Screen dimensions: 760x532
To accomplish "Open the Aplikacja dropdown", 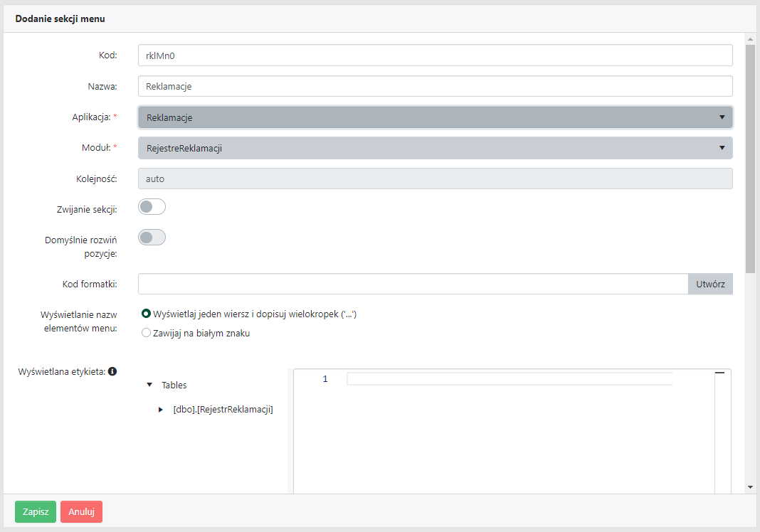I will (x=435, y=117).
